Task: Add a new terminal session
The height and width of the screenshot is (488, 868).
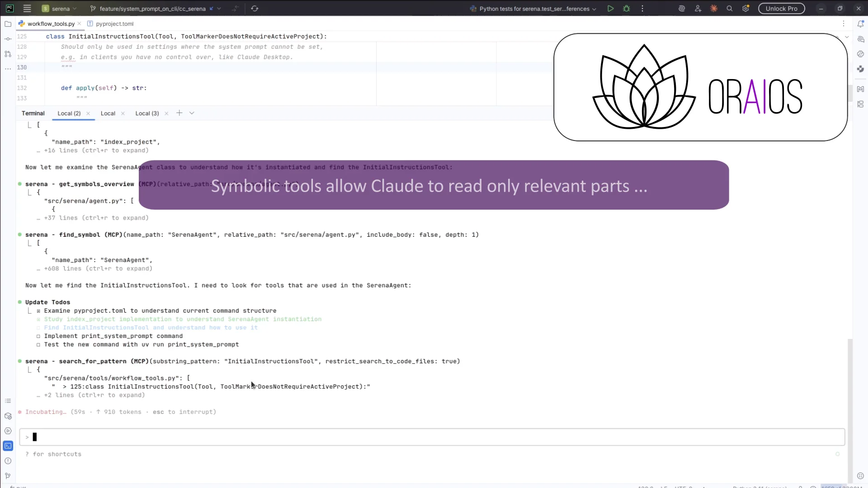Action: tap(179, 113)
